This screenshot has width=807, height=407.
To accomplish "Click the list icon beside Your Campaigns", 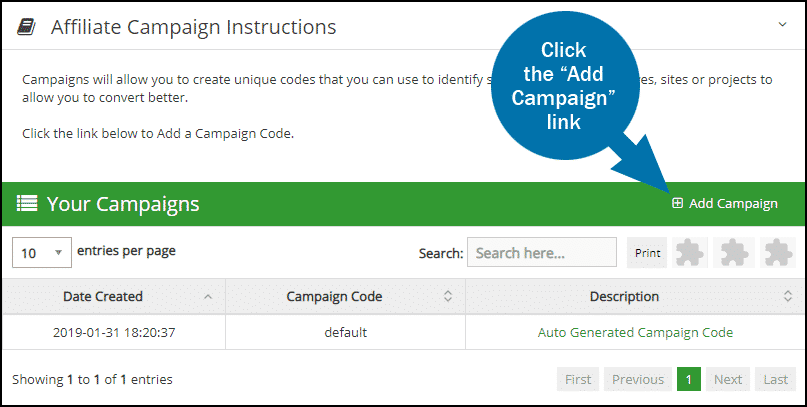I will pos(27,203).
